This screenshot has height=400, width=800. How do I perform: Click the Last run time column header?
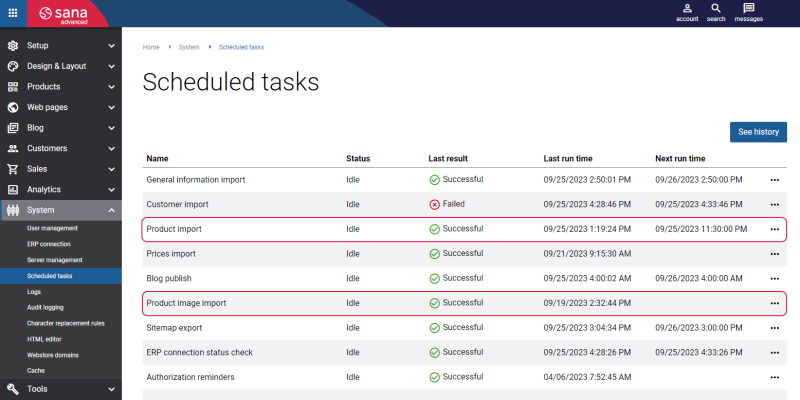568,159
